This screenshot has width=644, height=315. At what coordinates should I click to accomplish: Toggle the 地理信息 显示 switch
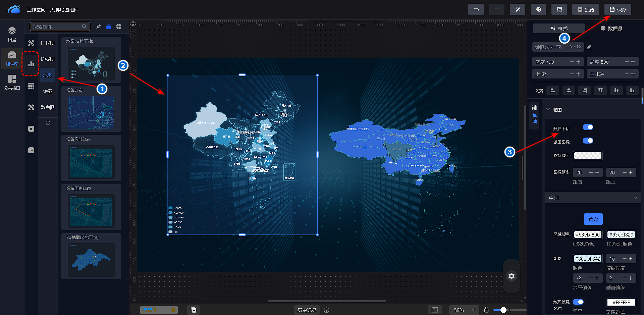578,302
